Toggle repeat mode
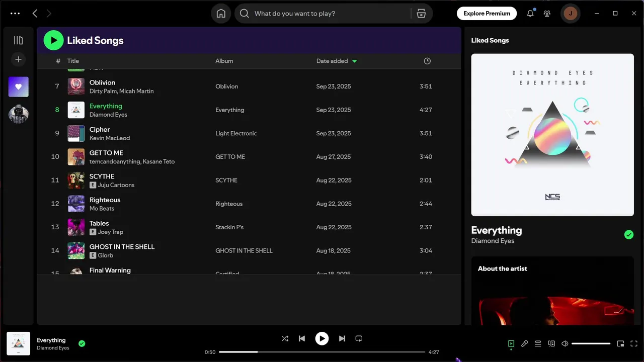The image size is (644, 362). click(x=359, y=338)
